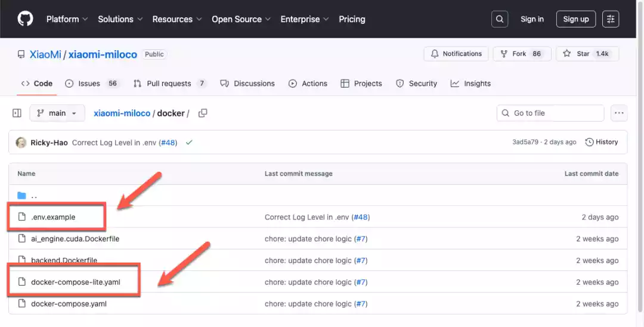
Task: Open the Pull requests tab
Action: pyautogui.click(x=169, y=84)
